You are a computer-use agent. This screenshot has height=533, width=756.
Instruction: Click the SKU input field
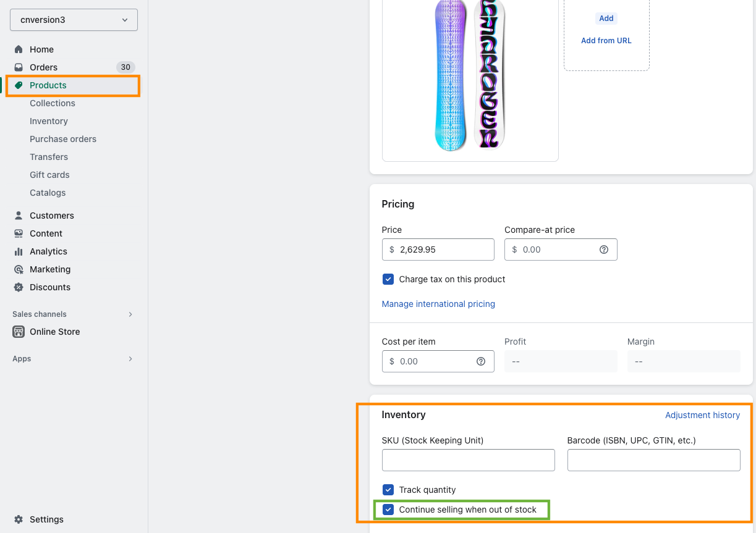point(468,460)
